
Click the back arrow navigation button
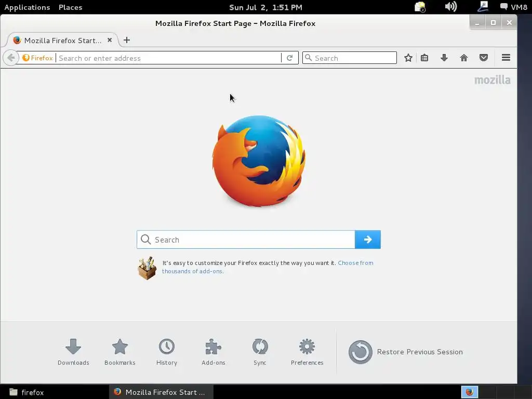click(11, 58)
